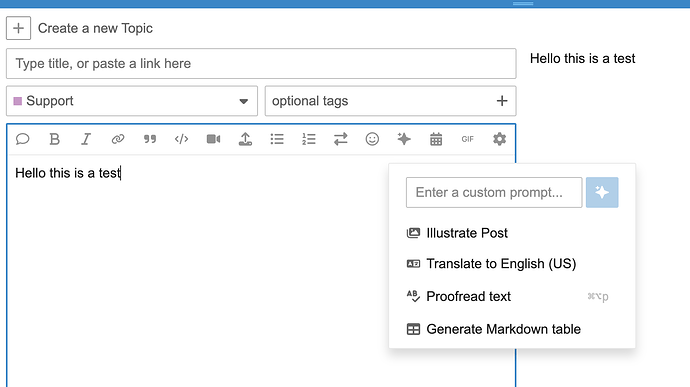Click the preview text Hello this is a test

(x=582, y=59)
